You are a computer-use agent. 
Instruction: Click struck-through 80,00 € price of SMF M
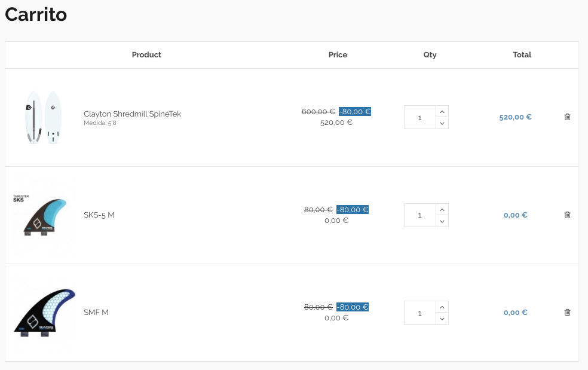pyautogui.click(x=318, y=307)
